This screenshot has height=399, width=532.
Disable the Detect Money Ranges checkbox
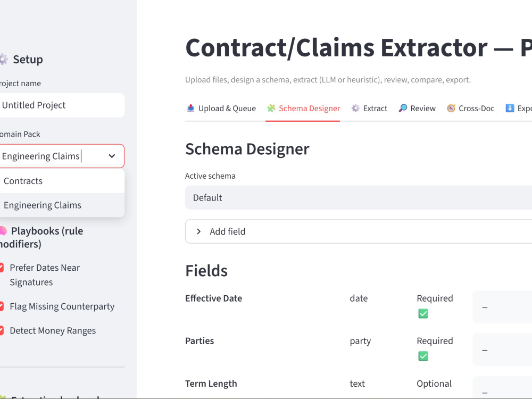click(2, 330)
